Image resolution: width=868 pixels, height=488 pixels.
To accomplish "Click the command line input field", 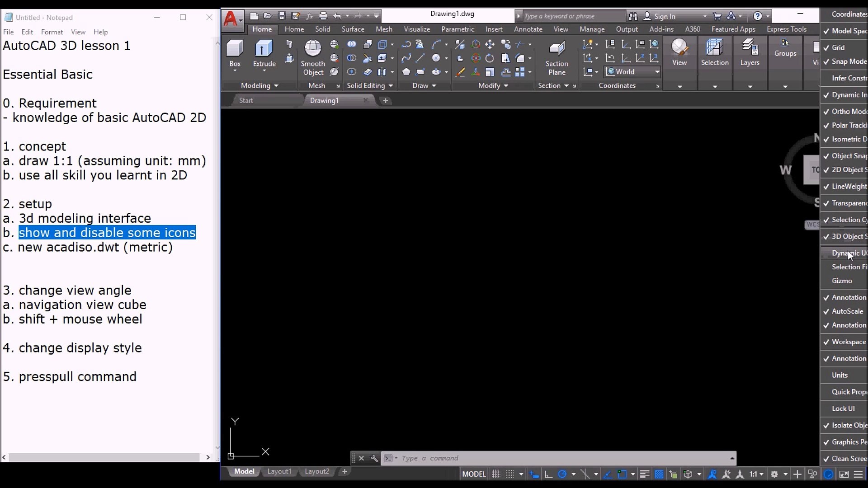I will pyautogui.click(x=561, y=458).
